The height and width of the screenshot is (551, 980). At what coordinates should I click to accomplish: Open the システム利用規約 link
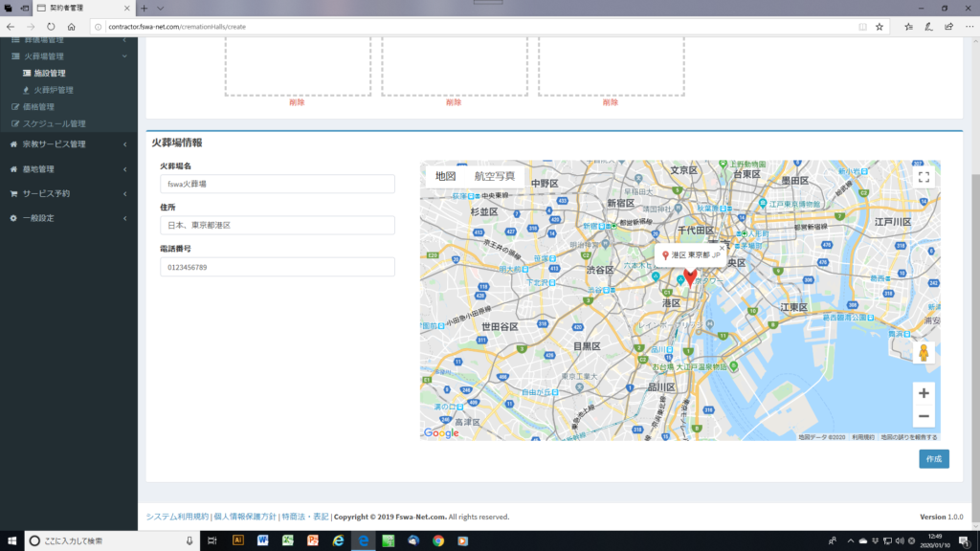click(177, 517)
